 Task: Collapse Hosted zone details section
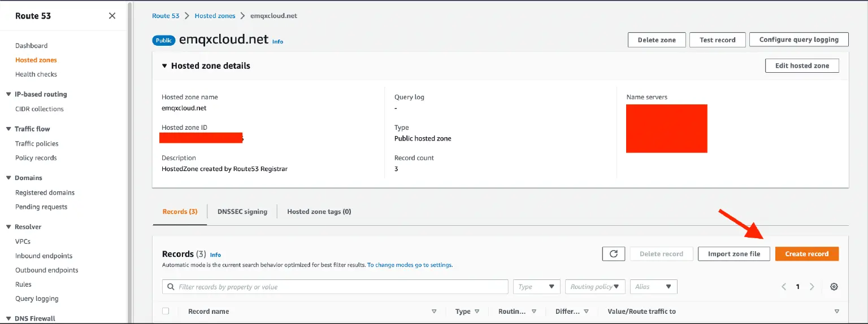tap(164, 66)
